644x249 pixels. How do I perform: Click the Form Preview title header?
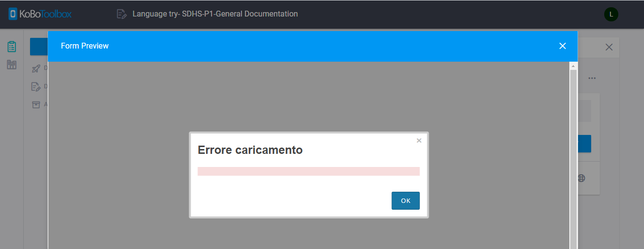[85, 46]
